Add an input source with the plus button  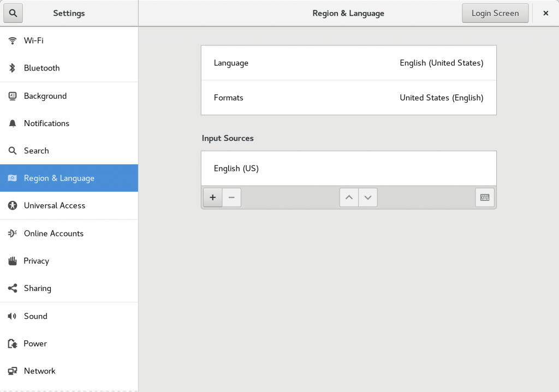click(x=212, y=197)
